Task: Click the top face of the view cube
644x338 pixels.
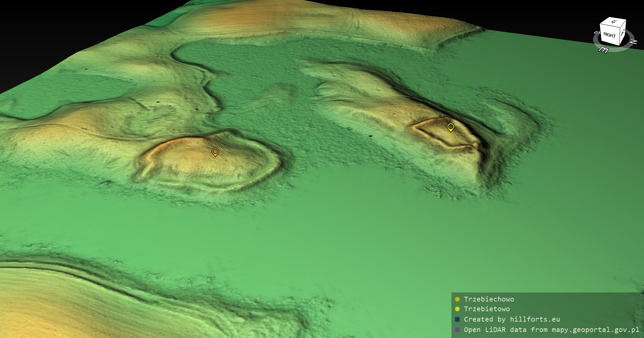Action: [x=613, y=22]
